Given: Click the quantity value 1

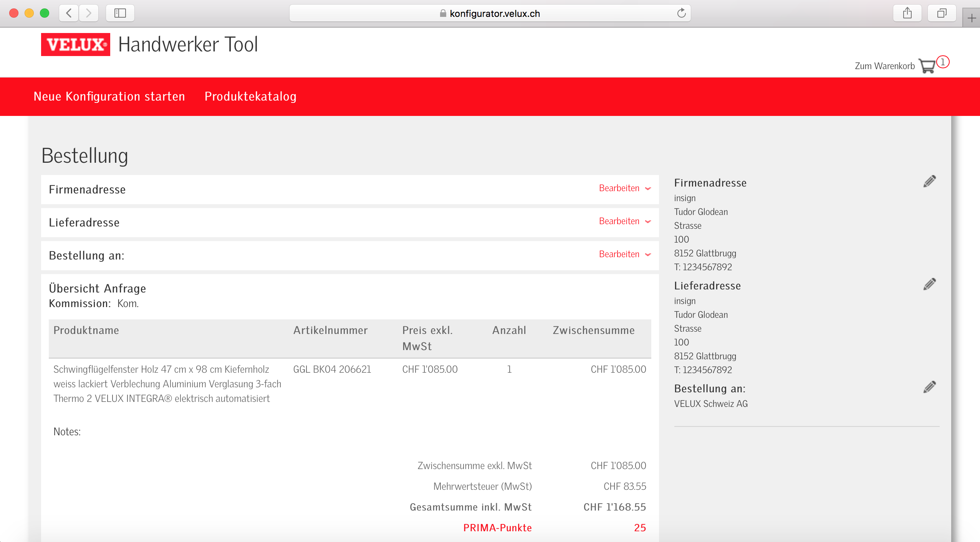Looking at the screenshot, I should tap(509, 369).
